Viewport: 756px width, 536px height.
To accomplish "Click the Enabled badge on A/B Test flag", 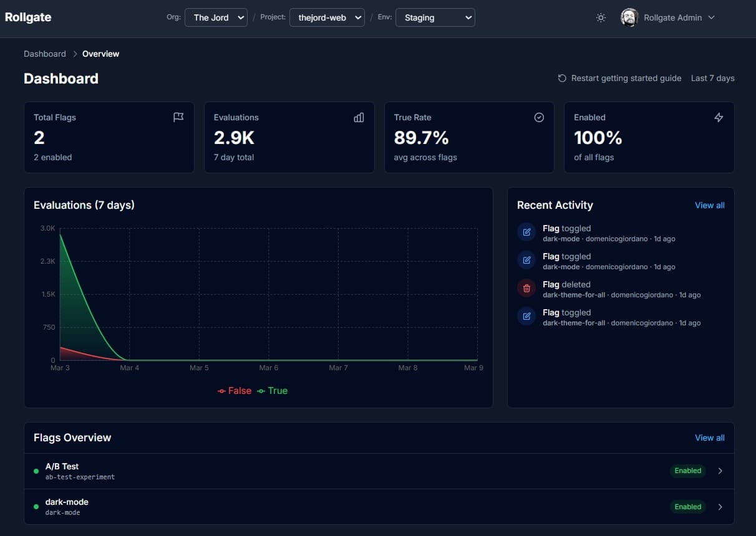I will pyautogui.click(x=687, y=471).
